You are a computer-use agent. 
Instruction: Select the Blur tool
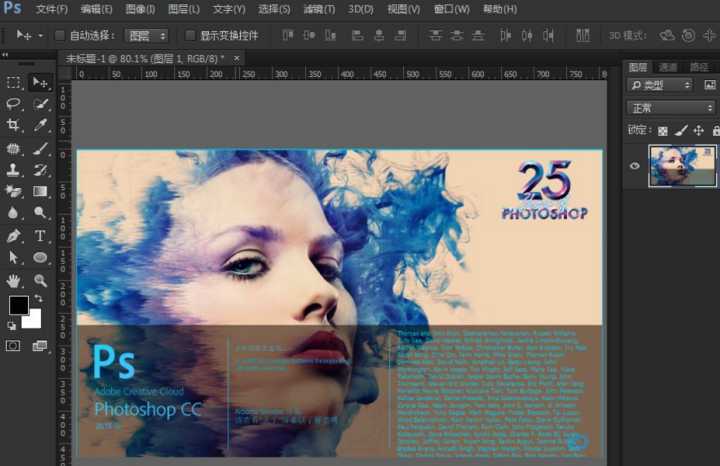(x=13, y=213)
